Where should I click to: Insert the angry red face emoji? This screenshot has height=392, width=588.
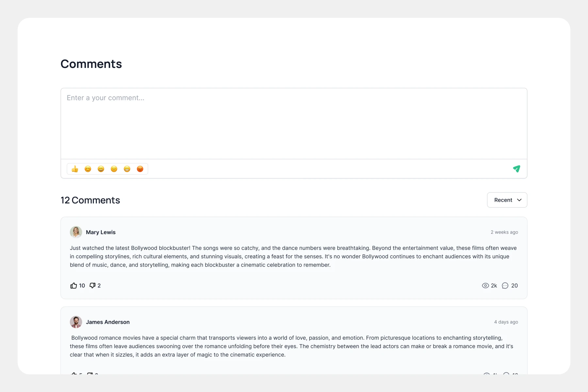[140, 169]
